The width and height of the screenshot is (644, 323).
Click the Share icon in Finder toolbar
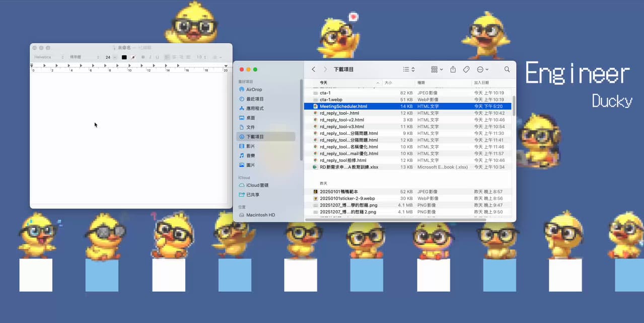pos(453,69)
